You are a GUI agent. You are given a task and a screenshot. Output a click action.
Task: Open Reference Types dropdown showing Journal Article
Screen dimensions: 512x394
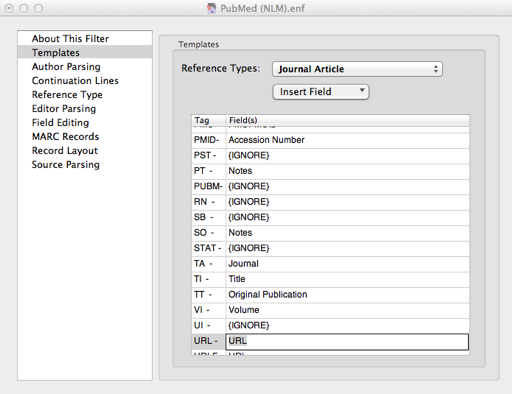point(357,69)
